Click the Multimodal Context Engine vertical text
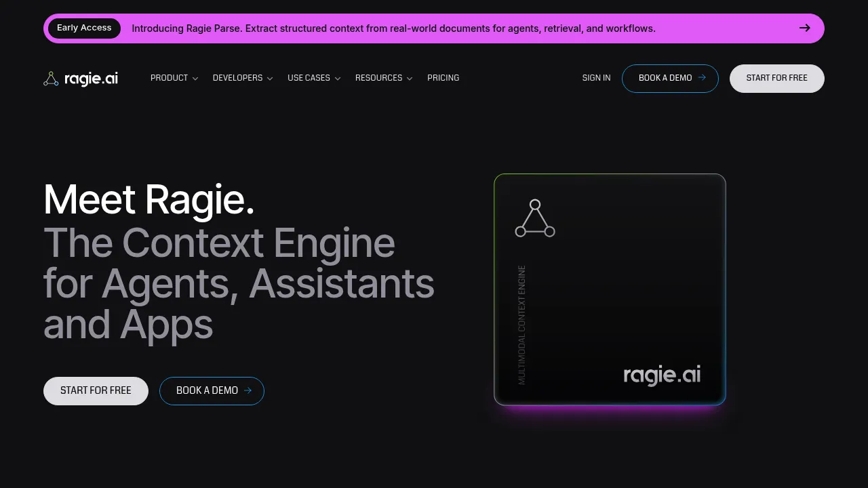 click(521, 325)
